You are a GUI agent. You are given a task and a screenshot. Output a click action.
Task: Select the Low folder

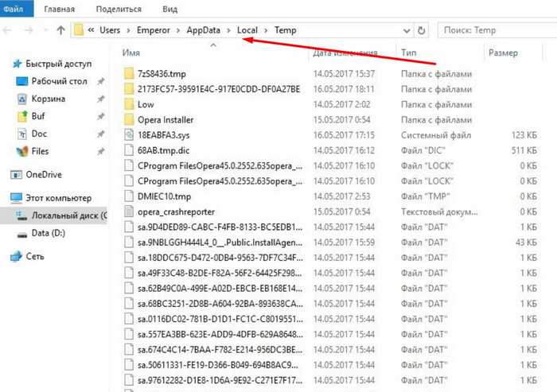coord(146,104)
